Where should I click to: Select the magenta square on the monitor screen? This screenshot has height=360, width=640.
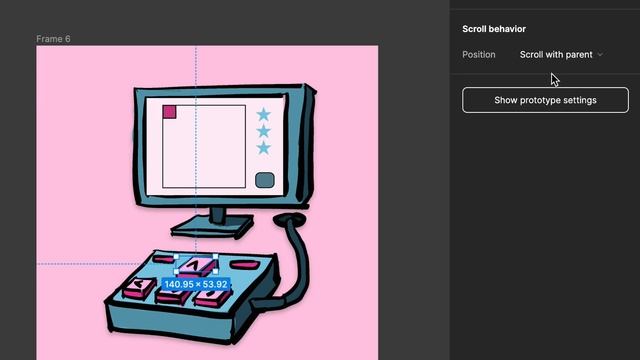tap(169, 112)
